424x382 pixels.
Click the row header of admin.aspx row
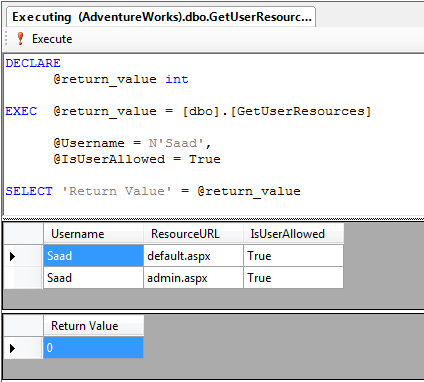tap(23, 278)
